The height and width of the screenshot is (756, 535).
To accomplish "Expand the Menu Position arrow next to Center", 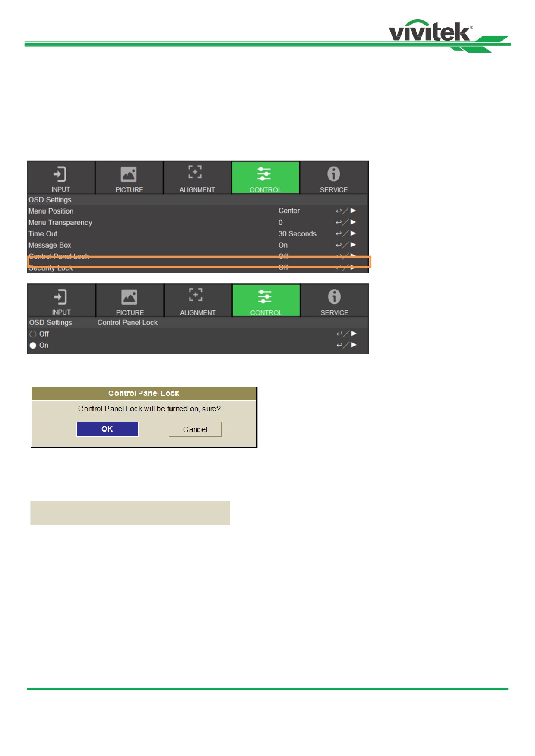I will click(346, 211).
